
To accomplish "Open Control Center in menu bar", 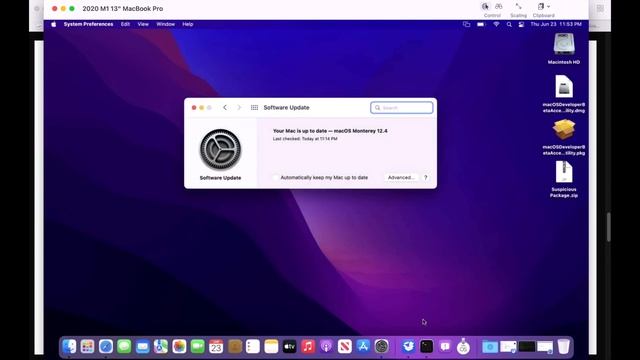I will (521, 24).
